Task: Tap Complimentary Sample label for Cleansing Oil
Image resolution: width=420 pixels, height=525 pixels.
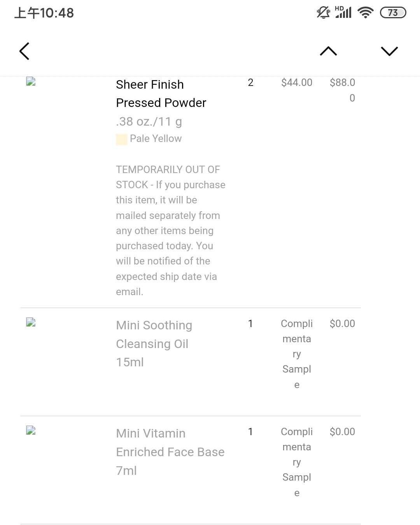Action: click(297, 354)
